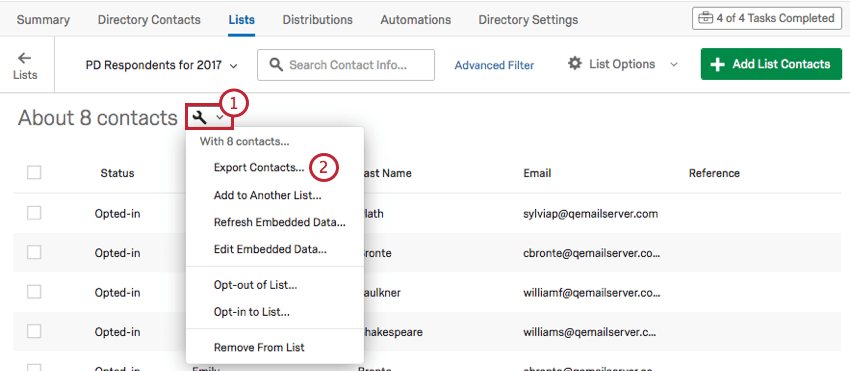This screenshot has height=371, width=850.
Task: Click the Add List Contacts button
Action: (771, 65)
